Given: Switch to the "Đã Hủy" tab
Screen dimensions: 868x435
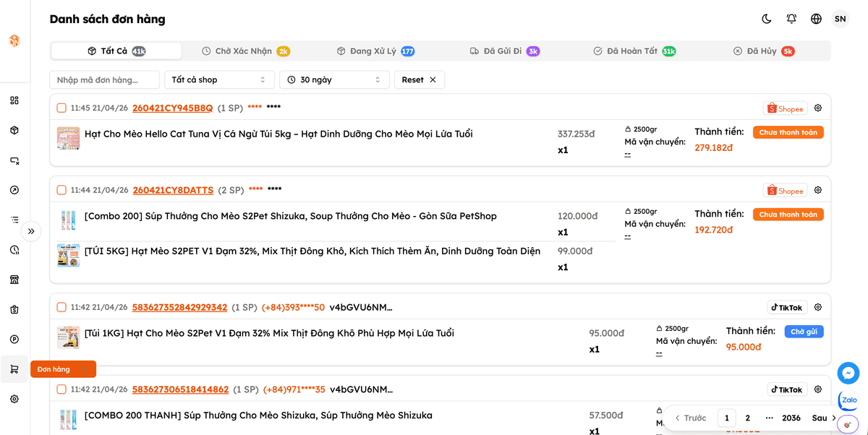Looking at the screenshot, I should 764,51.
